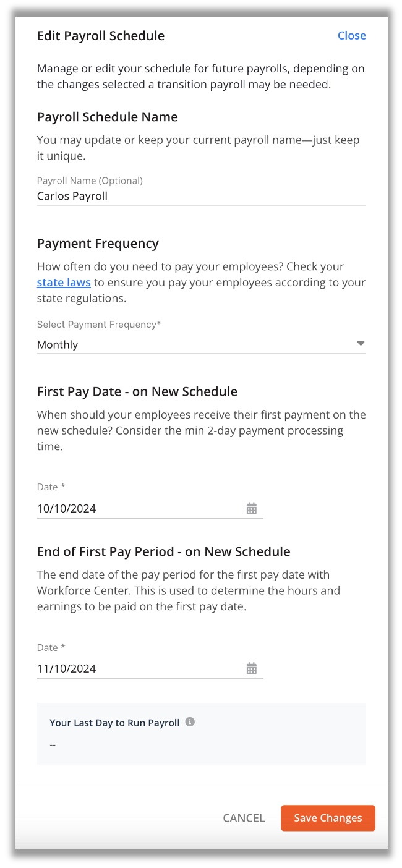Screen dimensions: 402x868
Task: Click the Edit Payroll Schedule title
Action: (x=101, y=35)
